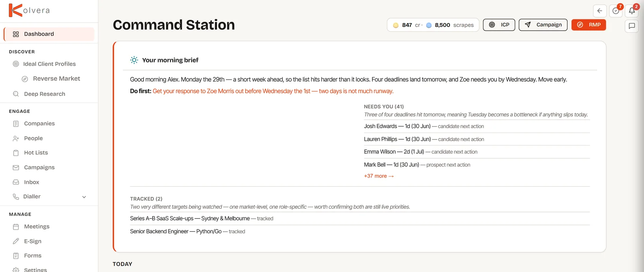Open the chat message icon

tap(632, 26)
